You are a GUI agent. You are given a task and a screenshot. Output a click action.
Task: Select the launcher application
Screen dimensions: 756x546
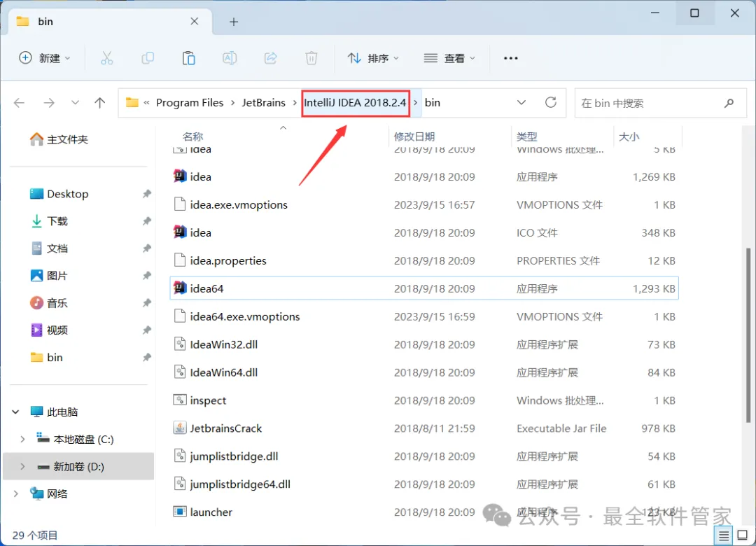[x=424, y=512]
